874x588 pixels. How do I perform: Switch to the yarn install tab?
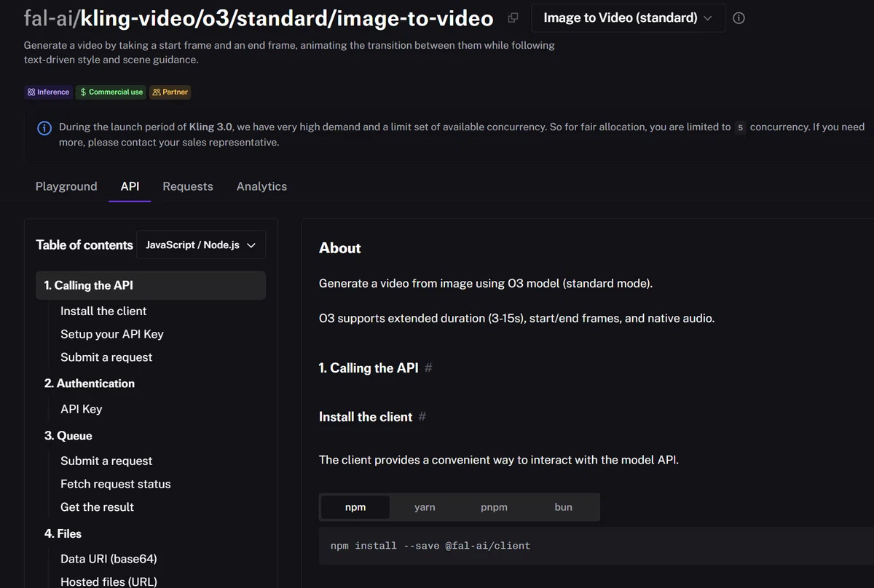pos(425,507)
